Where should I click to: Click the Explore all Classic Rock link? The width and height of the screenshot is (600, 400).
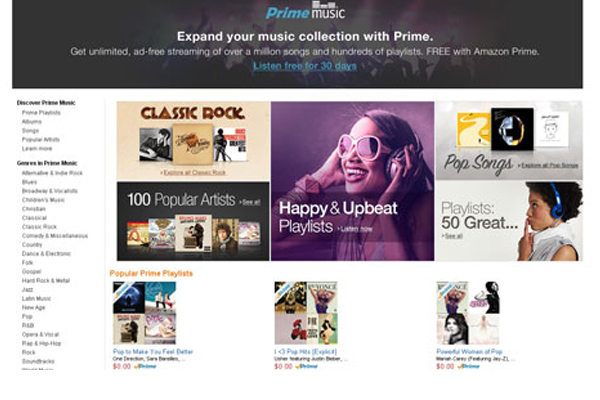click(194, 173)
